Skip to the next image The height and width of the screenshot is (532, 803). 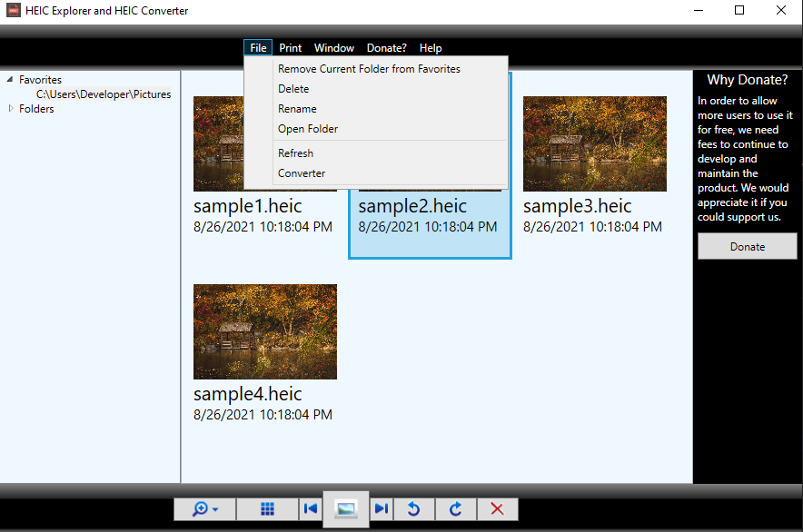pyautogui.click(x=382, y=509)
